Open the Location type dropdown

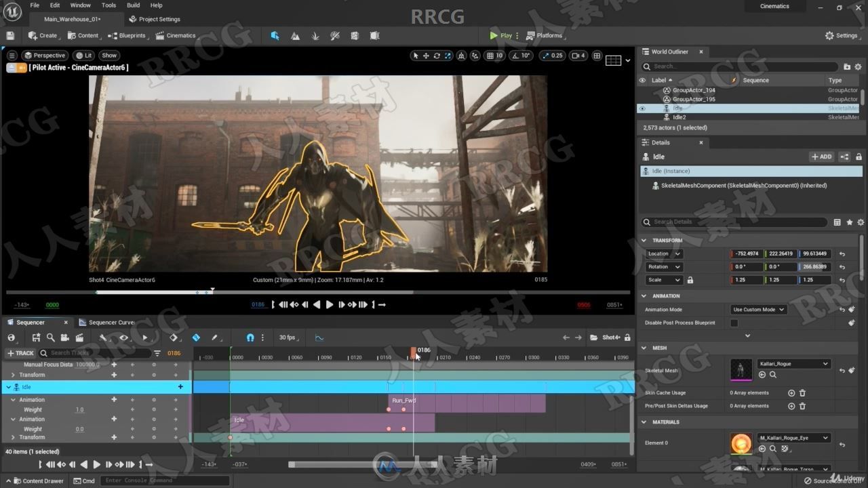click(x=664, y=253)
